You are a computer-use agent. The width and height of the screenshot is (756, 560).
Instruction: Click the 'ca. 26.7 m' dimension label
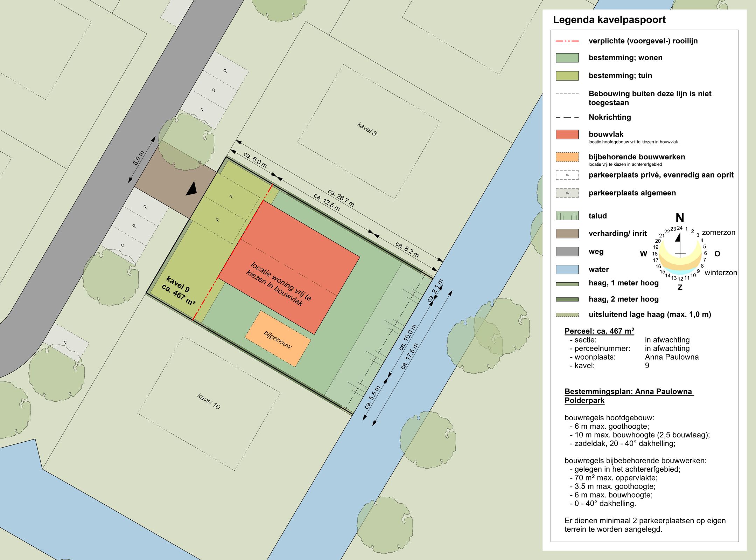pos(341,198)
